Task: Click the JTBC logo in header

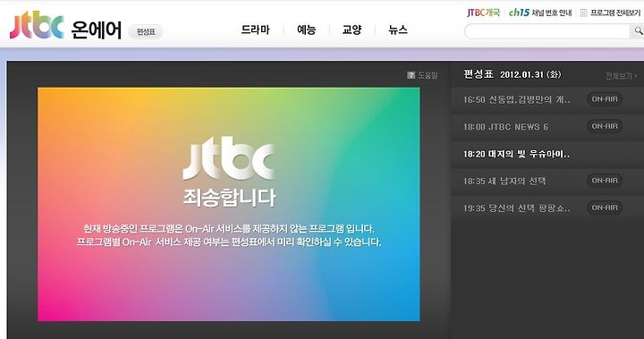Action: pyautogui.click(x=37, y=25)
